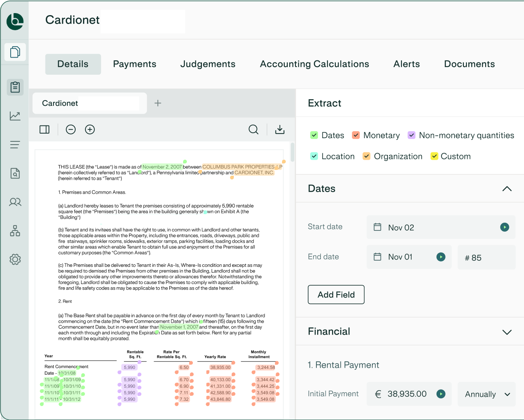The image size is (524, 420).
Task: Open search in the document viewer
Action: click(253, 130)
